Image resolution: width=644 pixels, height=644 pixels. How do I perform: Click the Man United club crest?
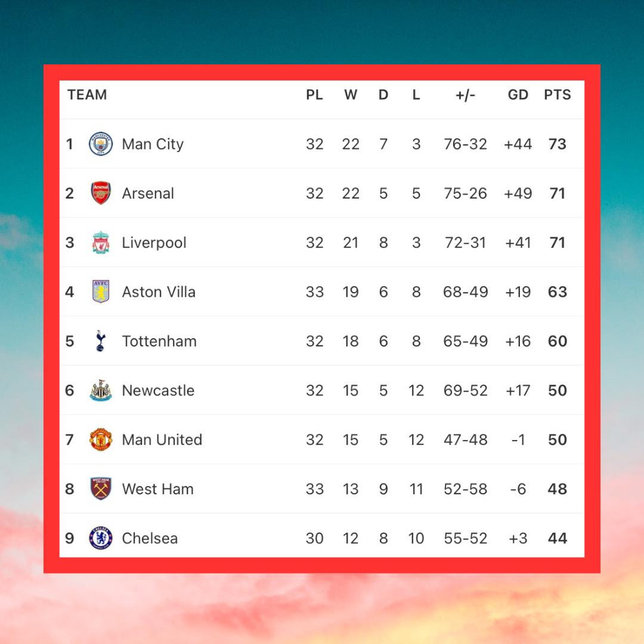pyautogui.click(x=101, y=439)
